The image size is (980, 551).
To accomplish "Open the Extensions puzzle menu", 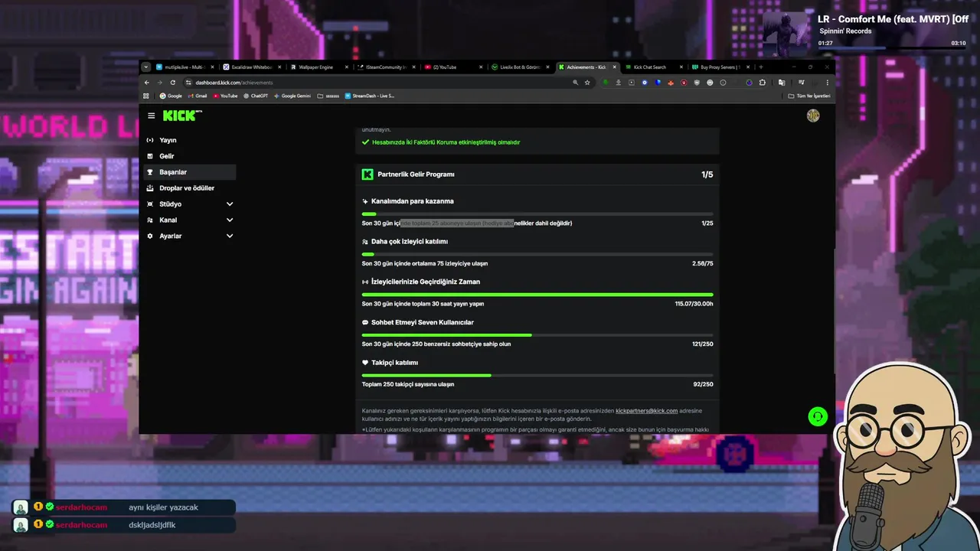I will pyautogui.click(x=763, y=83).
